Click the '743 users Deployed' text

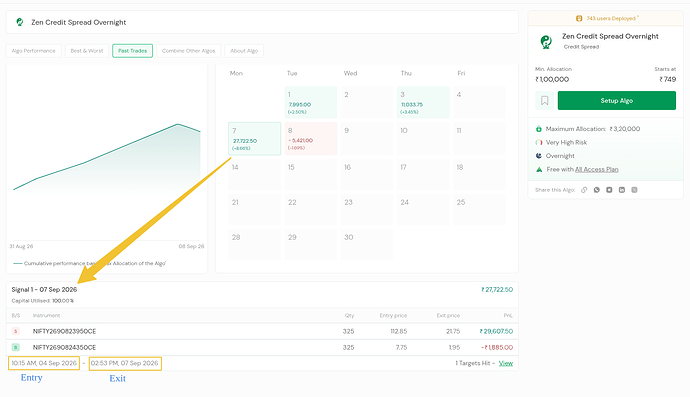(x=611, y=18)
